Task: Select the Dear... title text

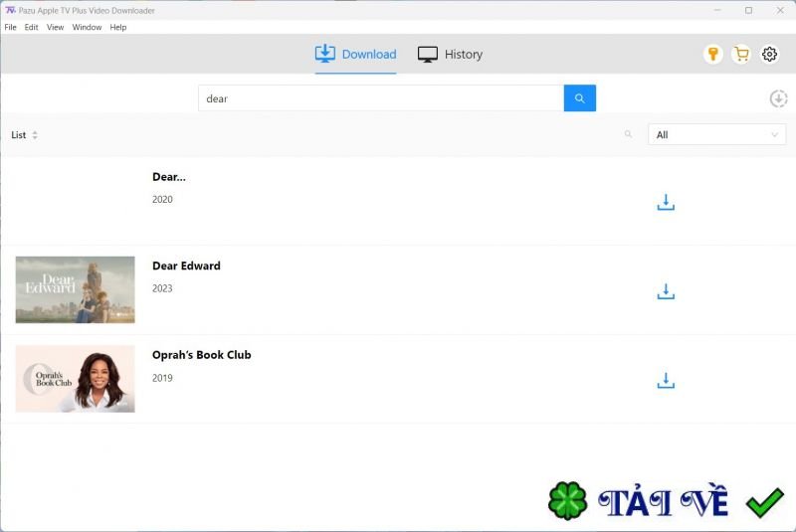Action: [x=169, y=176]
